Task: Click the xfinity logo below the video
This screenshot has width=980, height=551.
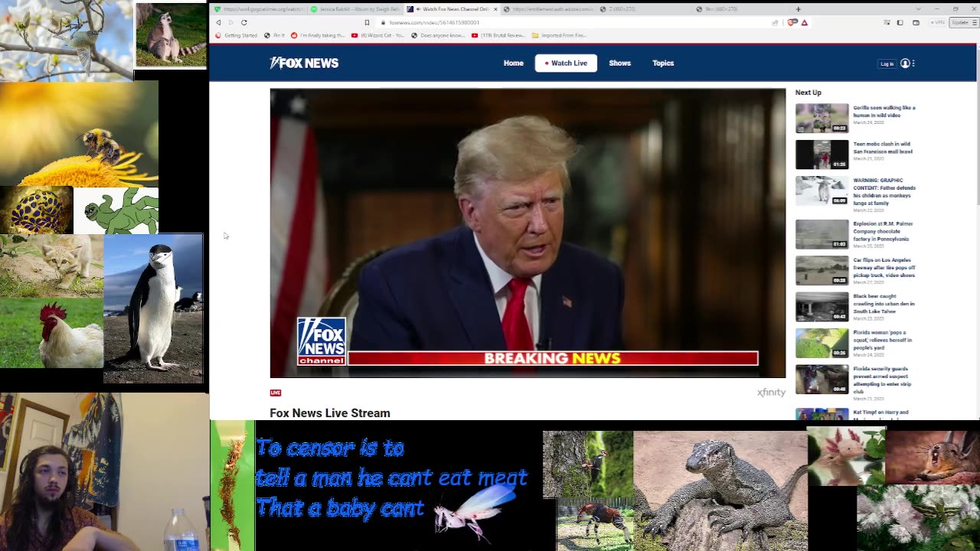Action: click(771, 393)
